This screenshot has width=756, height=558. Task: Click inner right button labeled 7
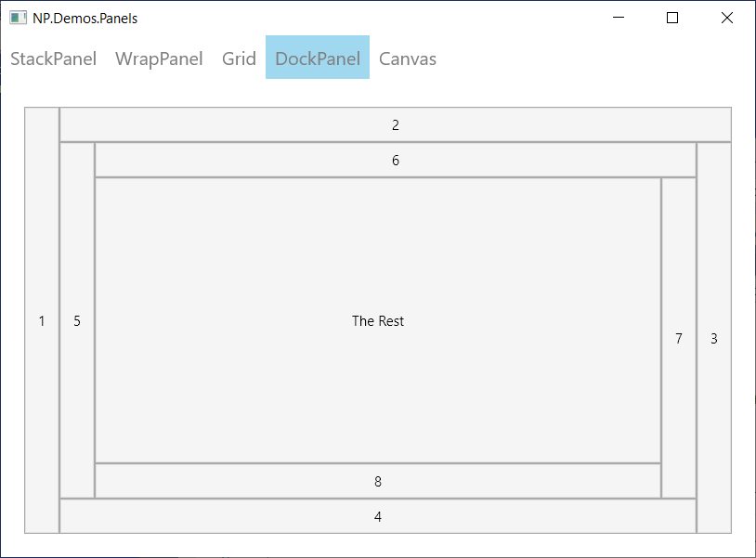tap(679, 338)
